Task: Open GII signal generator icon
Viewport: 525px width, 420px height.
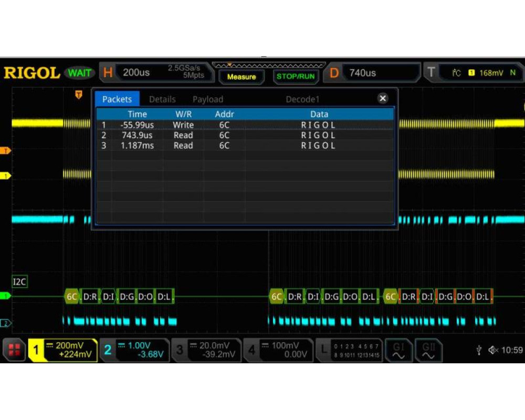Action: pos(428,350)
